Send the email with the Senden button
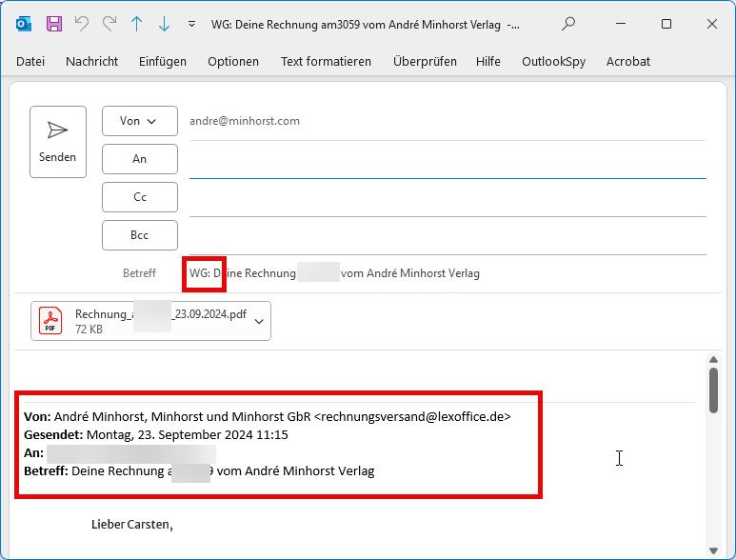The height and width of the screenshot is (560, 736). [x=58, y=142]
